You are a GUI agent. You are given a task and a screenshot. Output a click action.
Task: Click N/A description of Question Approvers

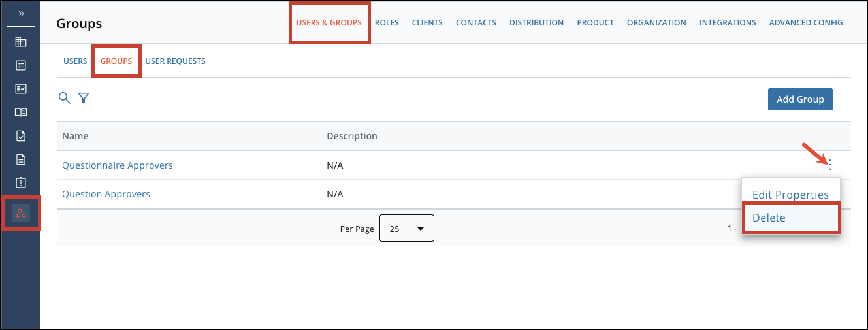(334, 194)
